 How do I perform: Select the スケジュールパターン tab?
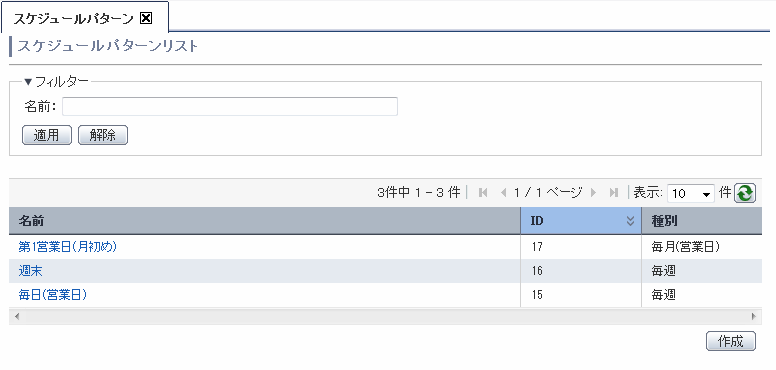click(x=73, y=19)
